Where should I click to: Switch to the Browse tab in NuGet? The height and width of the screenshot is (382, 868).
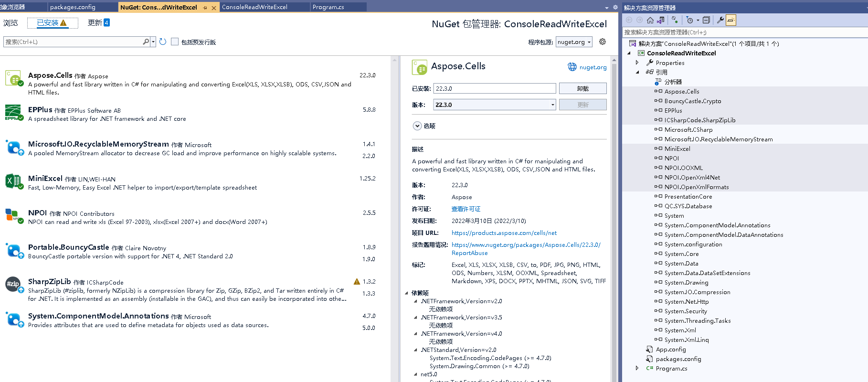(11, 22)
